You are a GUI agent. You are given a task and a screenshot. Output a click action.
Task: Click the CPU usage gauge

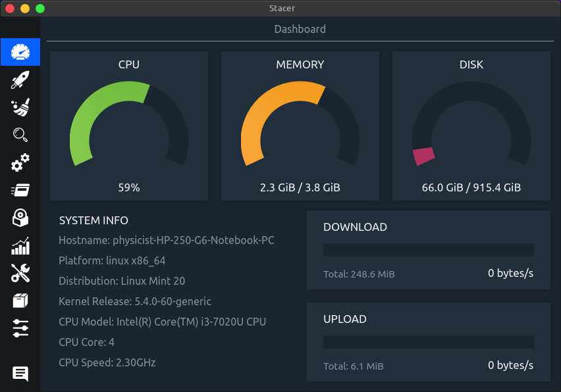(x=129, y=125)
